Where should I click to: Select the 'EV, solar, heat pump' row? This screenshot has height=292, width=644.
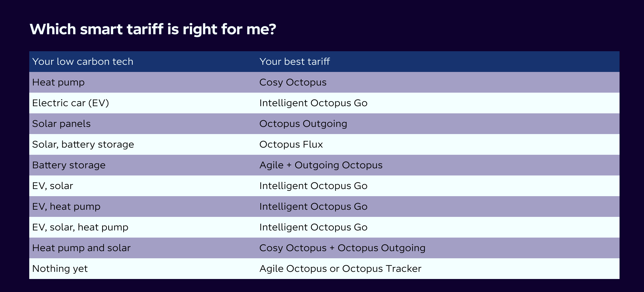324,227
